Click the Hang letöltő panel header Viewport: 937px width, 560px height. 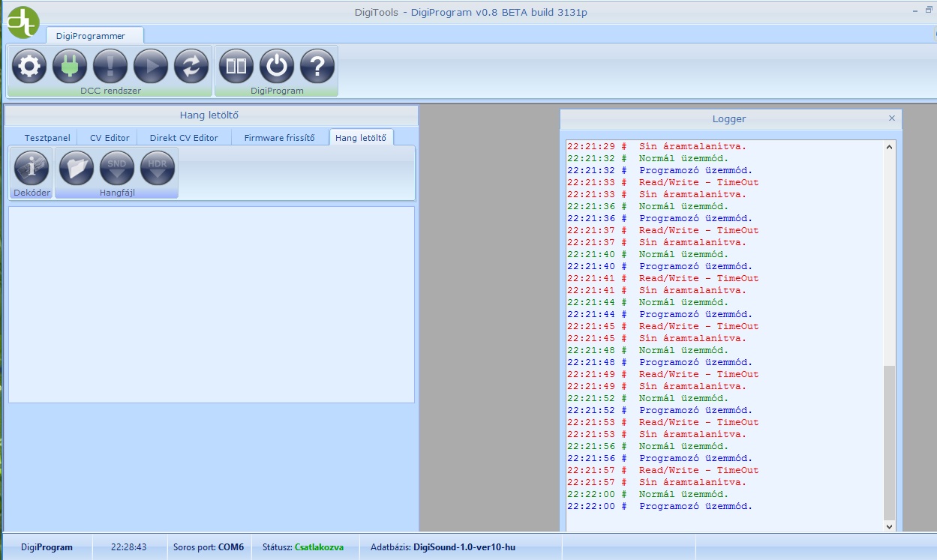(209, 115)
